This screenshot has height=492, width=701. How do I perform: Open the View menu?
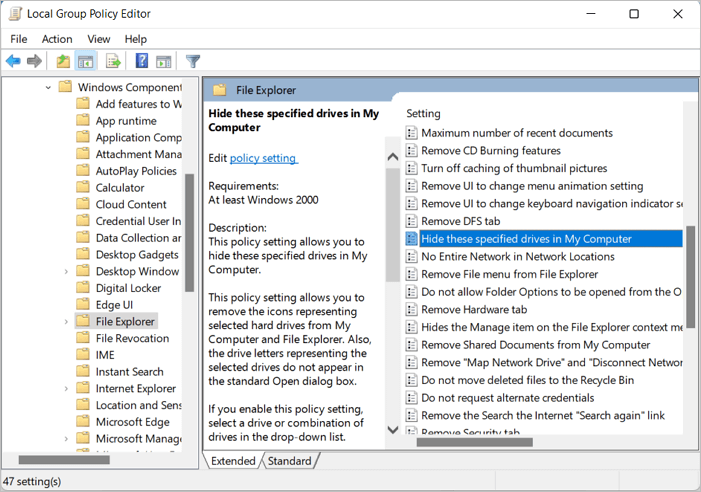(99, 39)
